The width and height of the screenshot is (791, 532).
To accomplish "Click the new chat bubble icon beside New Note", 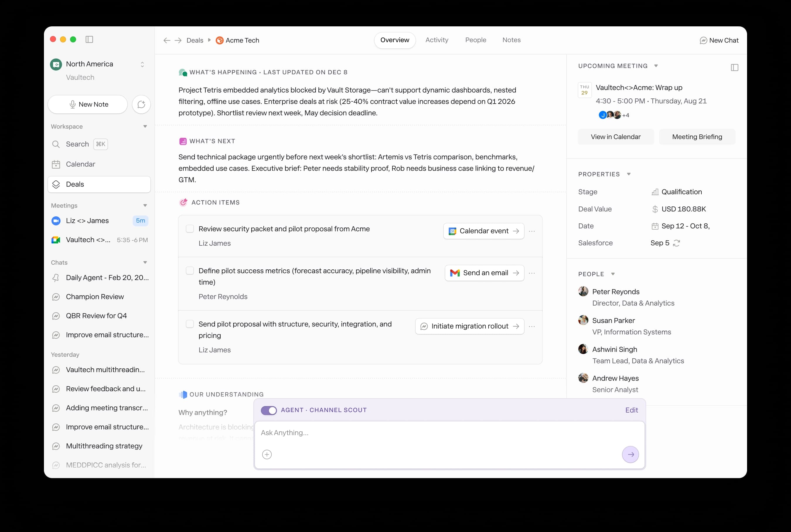I will click(141, 105).
